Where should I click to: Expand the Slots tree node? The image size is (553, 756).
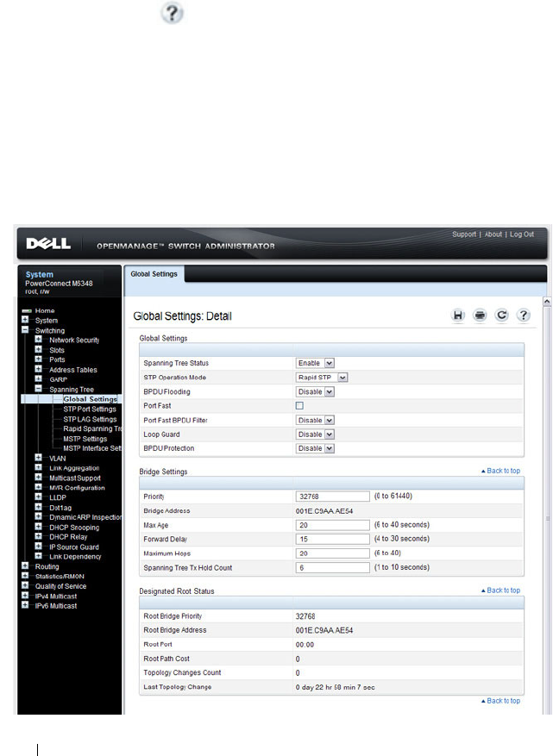pos(39,350)
